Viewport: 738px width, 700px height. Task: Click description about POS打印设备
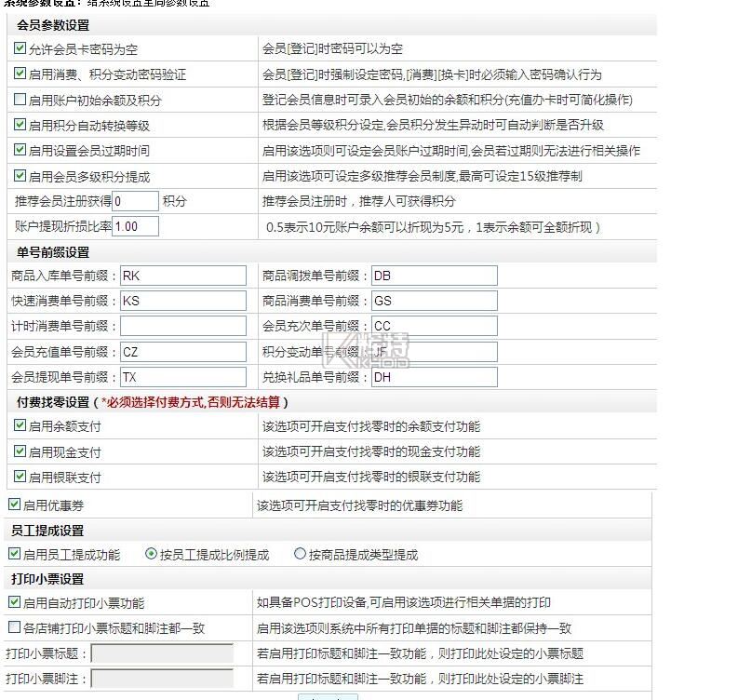click(403, 602)
